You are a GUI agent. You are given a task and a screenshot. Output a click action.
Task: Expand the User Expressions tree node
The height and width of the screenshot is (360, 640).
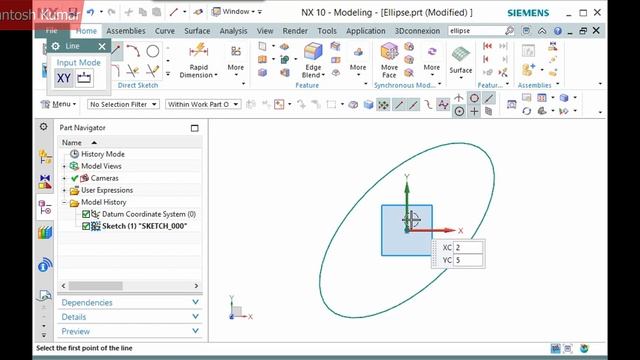pyautogui.click(x=64, y=190)
